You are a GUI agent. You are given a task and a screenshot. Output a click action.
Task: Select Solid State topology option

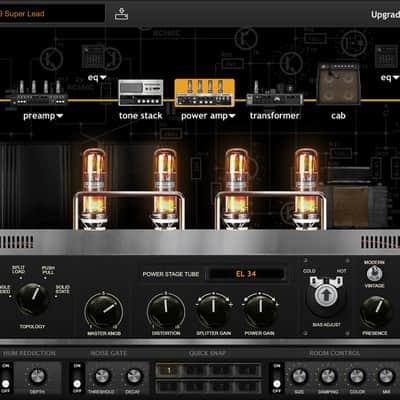pos(62,289)
